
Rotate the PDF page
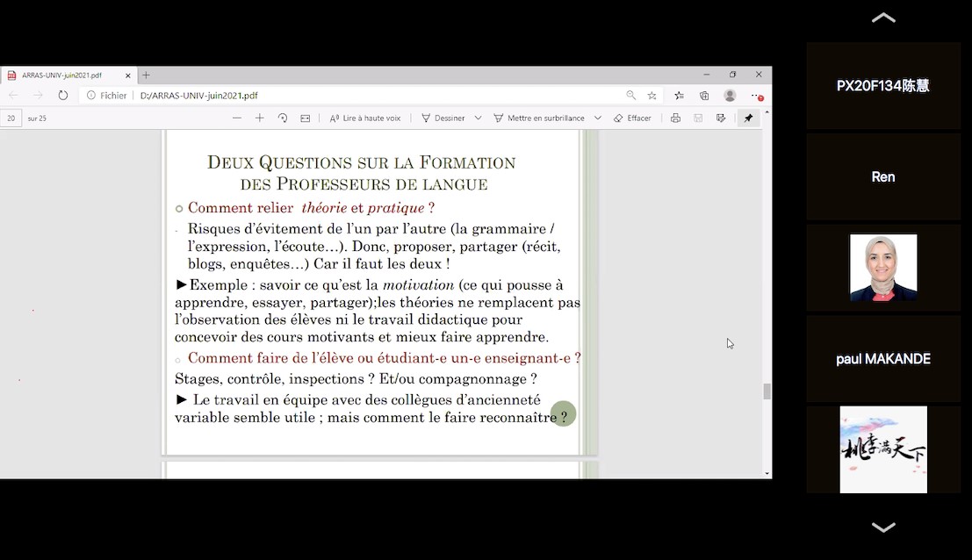tap(283, 118)
